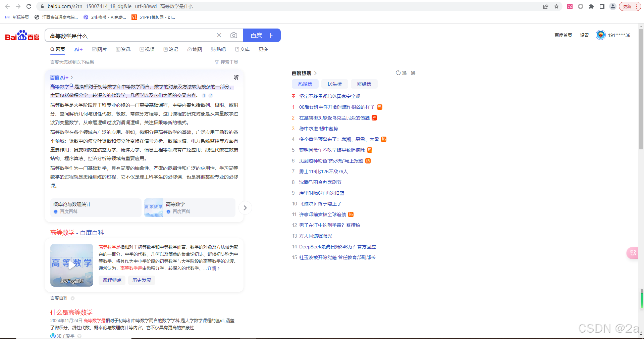Select the 网页 tab

pyautogui.click(x=58, y=49)
